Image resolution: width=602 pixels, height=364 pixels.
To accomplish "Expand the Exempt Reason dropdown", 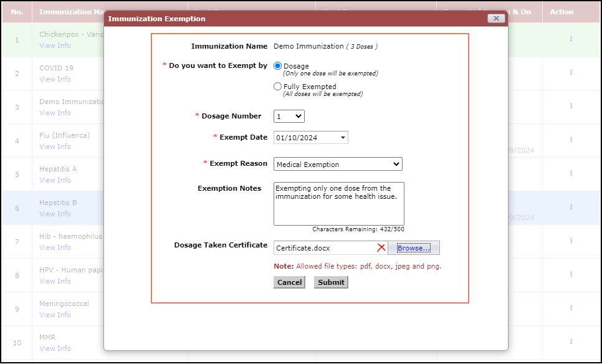I will [338, 165].
